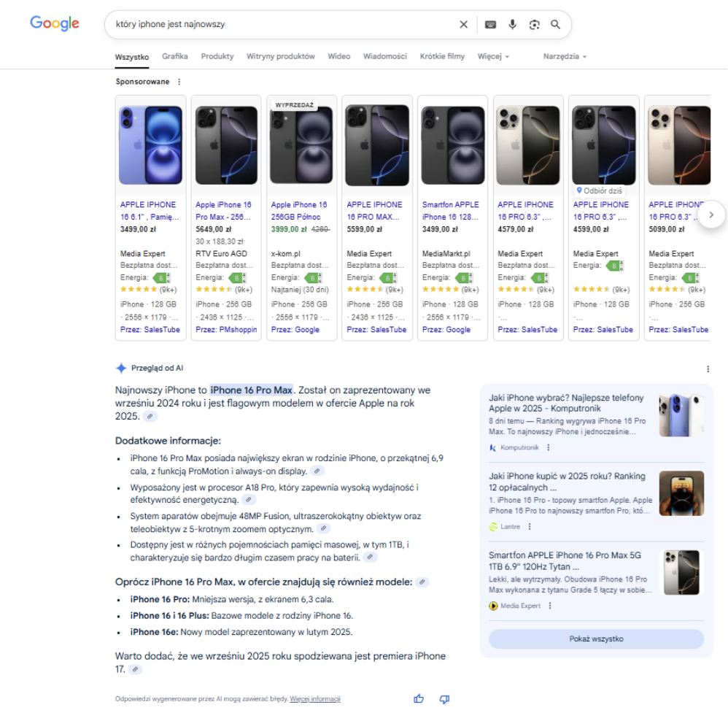Click the magnifier search icon
This screenshot has width=728, height=721.
(555, 25)
